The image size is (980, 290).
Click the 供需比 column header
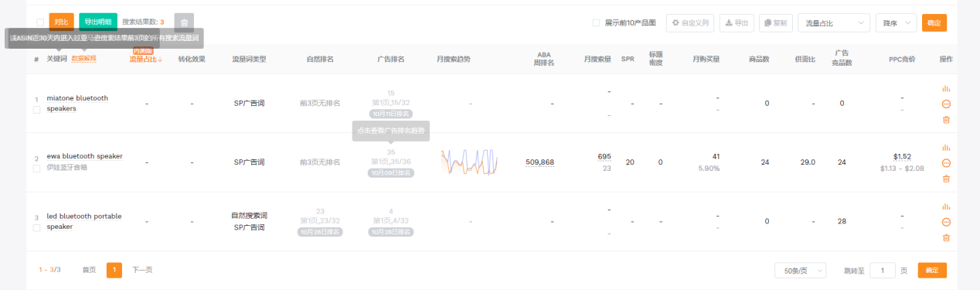(805, 59)
